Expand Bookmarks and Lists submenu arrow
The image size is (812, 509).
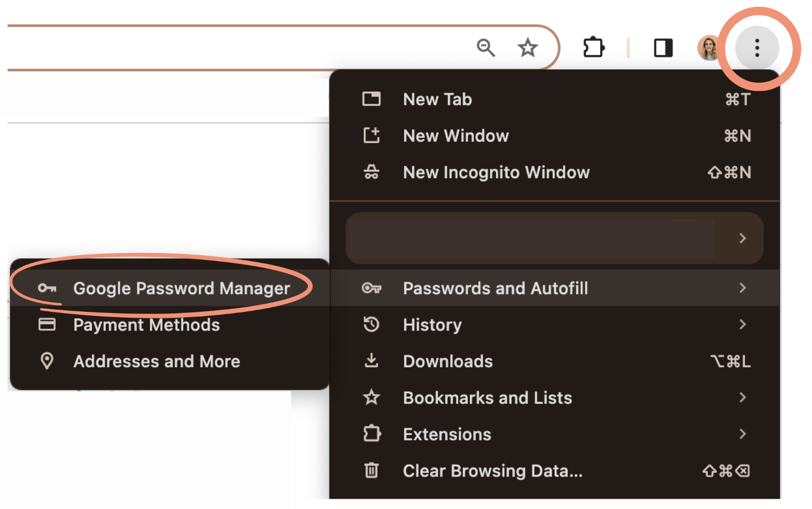point(742,397)
